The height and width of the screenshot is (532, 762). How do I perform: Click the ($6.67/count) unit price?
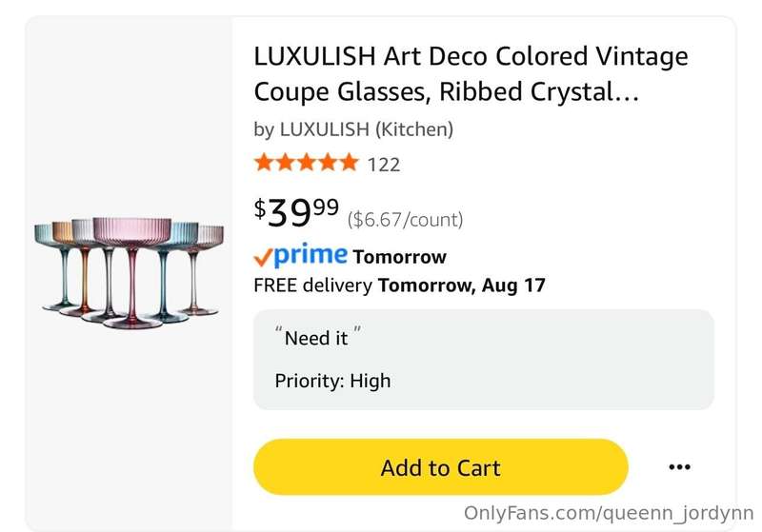click(x=406, y=220)
